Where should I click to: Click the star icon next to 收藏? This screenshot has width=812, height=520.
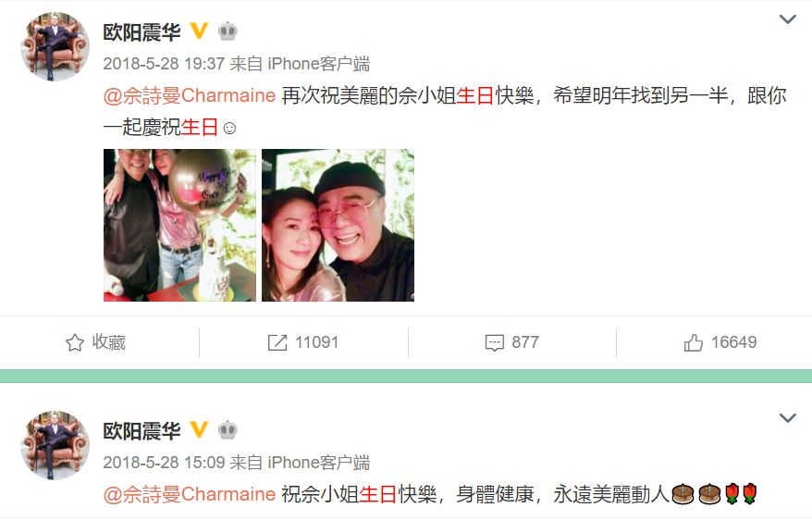coord(75,343)
